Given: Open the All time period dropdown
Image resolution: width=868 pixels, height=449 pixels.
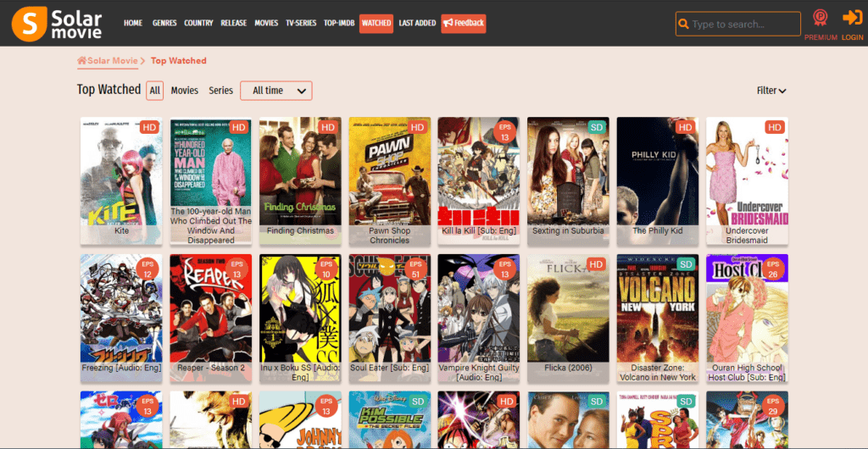Looking at the screenshot, I should click(276, 91).
